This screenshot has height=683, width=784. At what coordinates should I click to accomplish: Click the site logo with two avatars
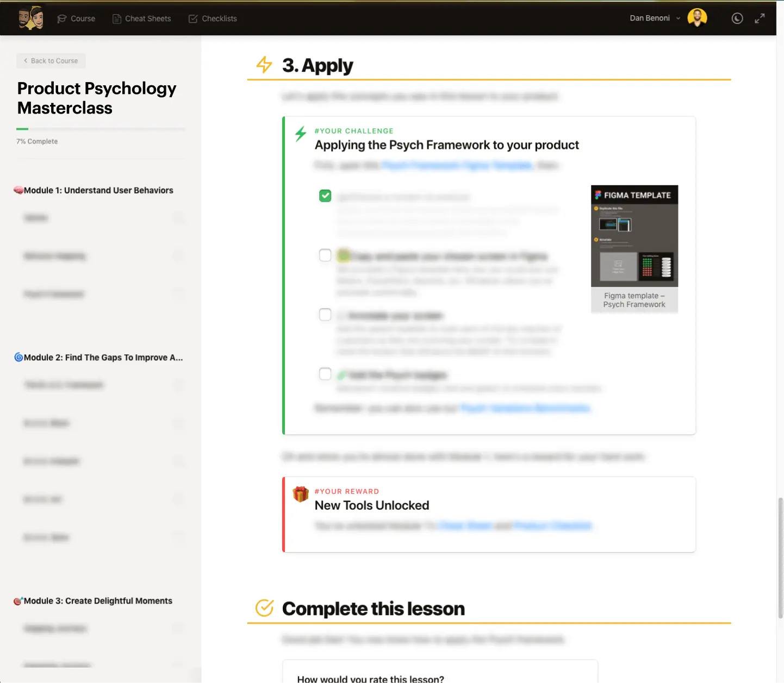(30, 18)
